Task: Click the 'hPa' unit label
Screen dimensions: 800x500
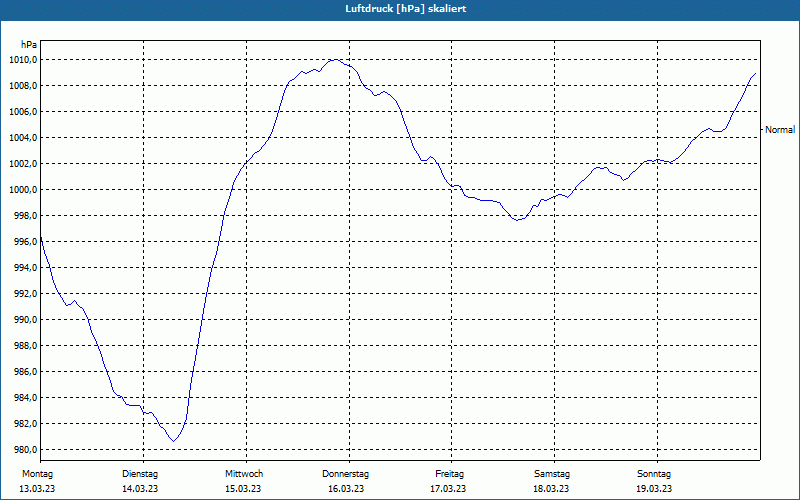Action: pos(29,45)
